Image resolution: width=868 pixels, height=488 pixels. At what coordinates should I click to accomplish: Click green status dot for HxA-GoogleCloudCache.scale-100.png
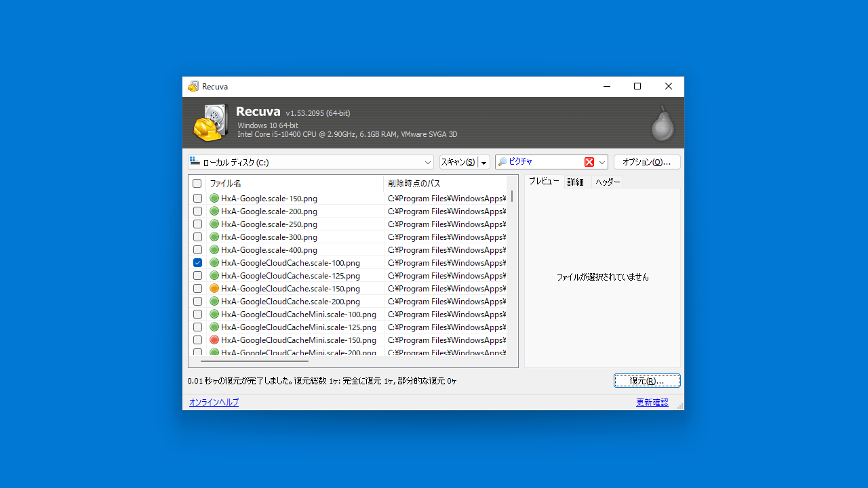[x=214, y=263]
